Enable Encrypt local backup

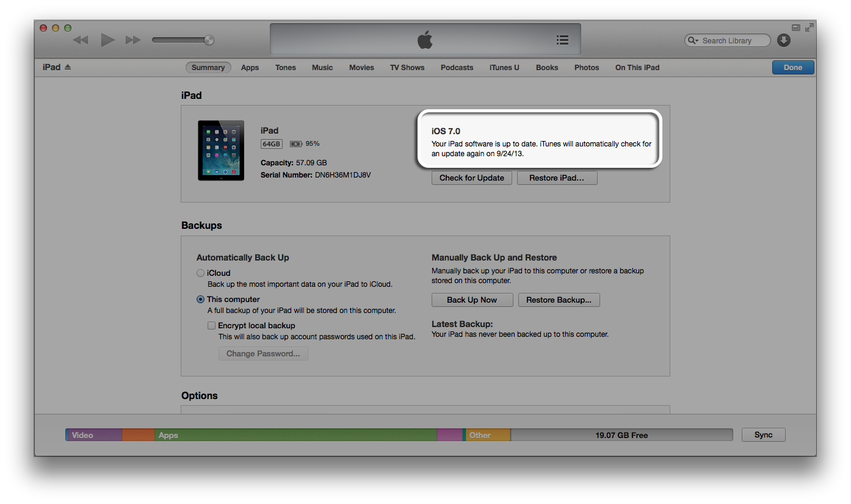click(x=211, y=325)
